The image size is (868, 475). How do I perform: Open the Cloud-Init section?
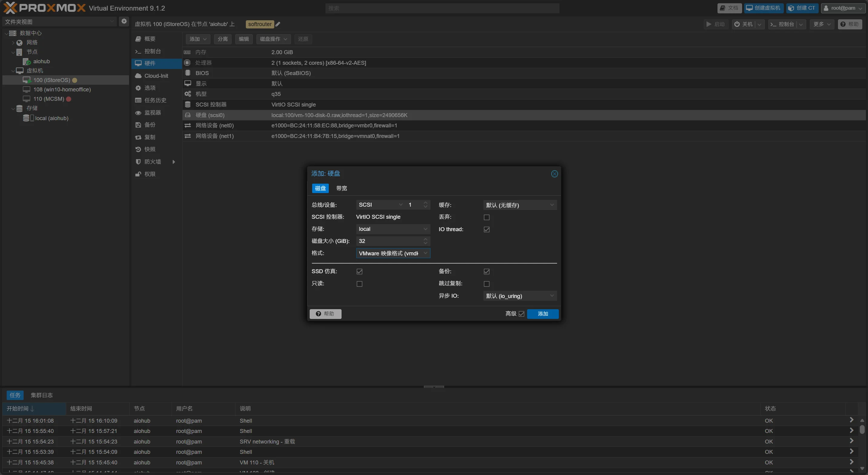[x=156, y=76]
